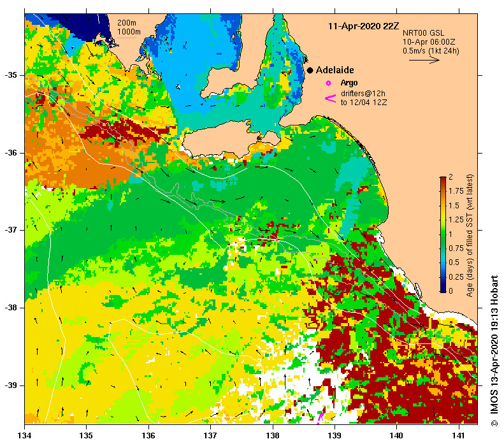This screenshot has width=504, height=446.
Task: Click the color bar tick label 2
Action: 450,176
